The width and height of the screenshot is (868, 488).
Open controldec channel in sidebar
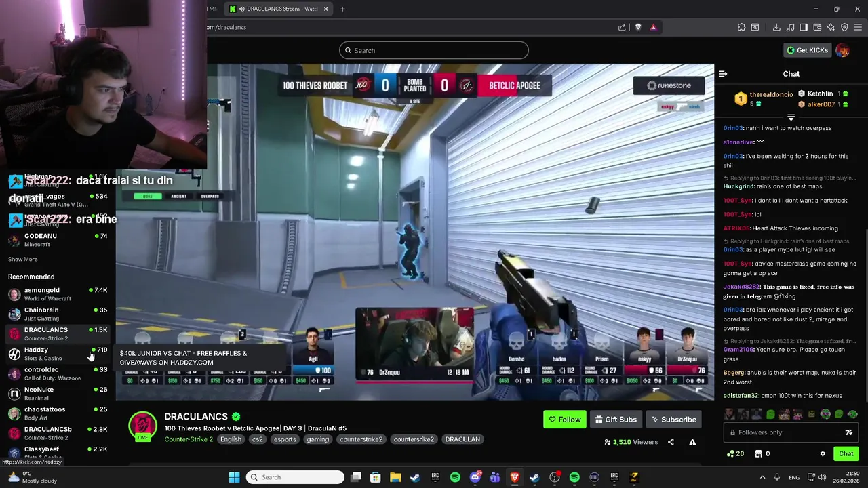point(58,373)
